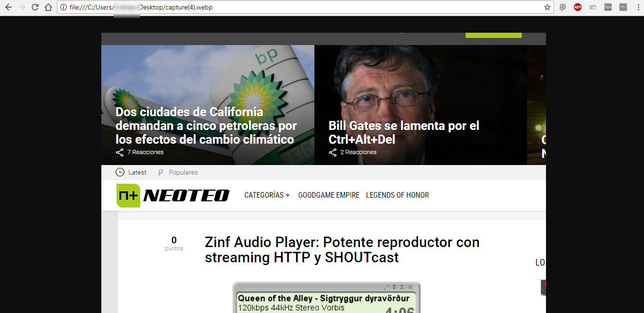Open the CATEGORÍAS menu label
Screen dimensions: 644x313
pyautogui.click(x=264, y=195)
